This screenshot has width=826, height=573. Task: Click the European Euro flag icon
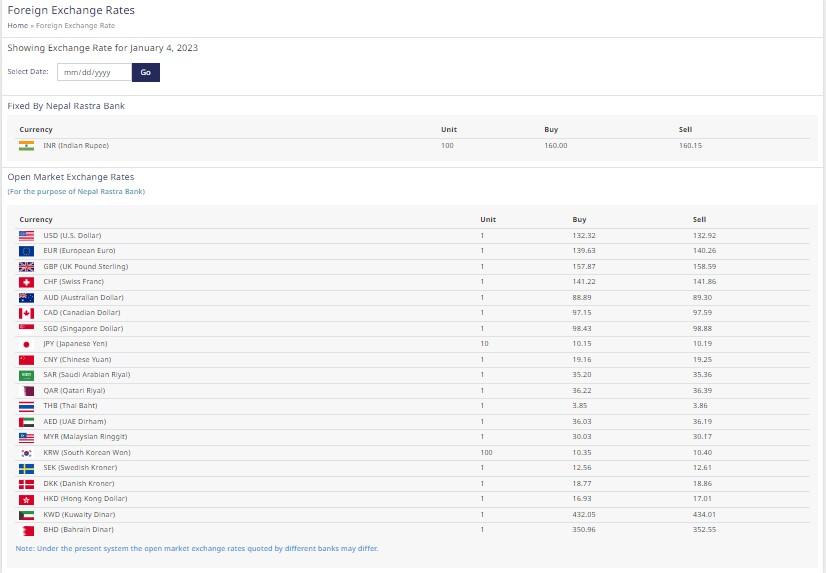(26, 251)
